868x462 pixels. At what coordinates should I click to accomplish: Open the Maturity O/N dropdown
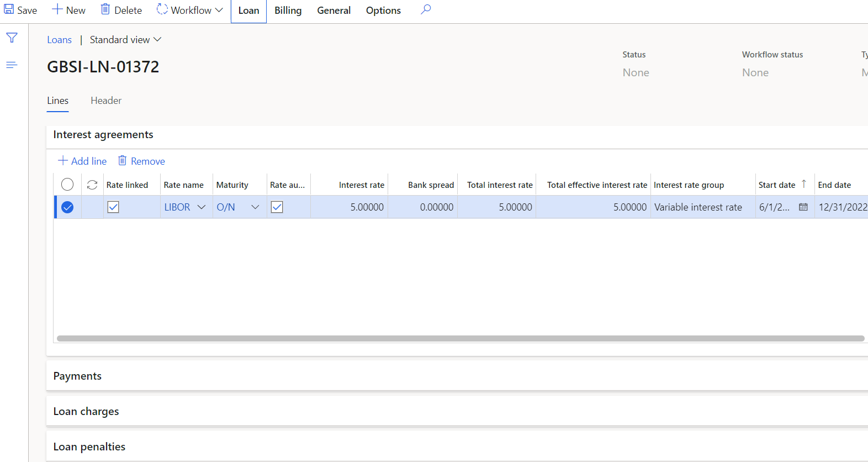click(255, 207)
